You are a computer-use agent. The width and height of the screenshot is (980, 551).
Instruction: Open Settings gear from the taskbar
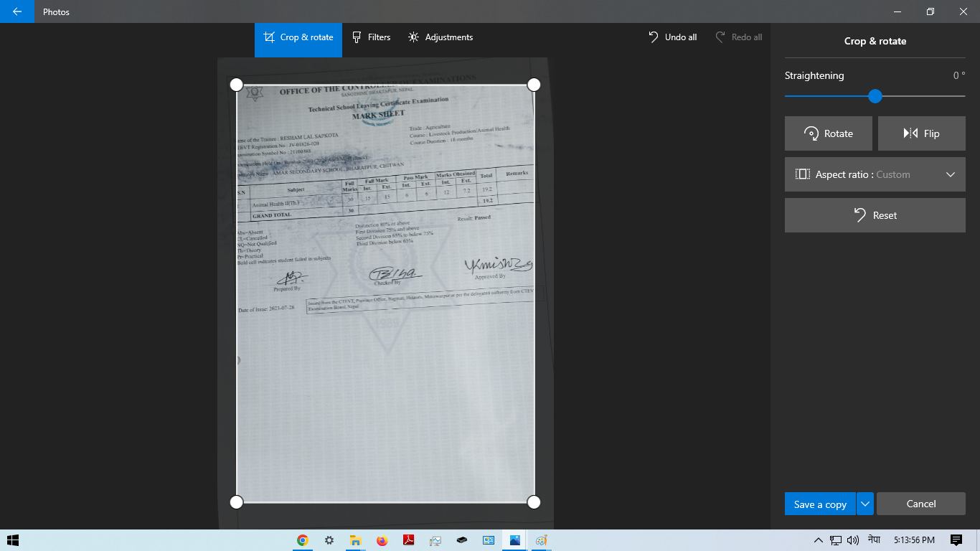[x=329, y=540]
